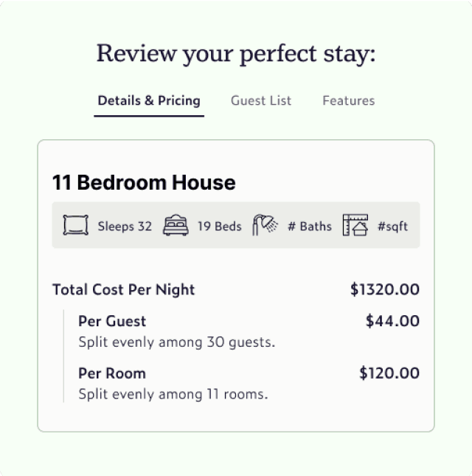Click the #sqft label

(x=392, y=227)
